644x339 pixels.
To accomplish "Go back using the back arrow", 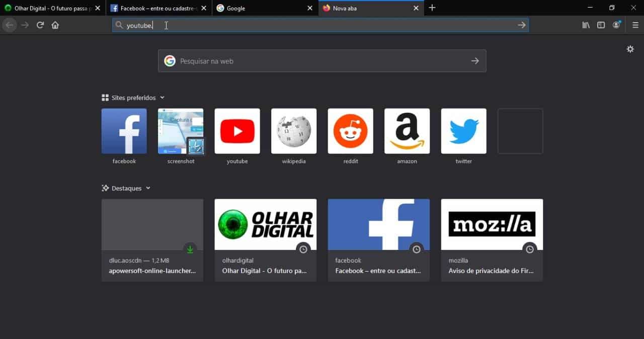I will coord(10,25).
